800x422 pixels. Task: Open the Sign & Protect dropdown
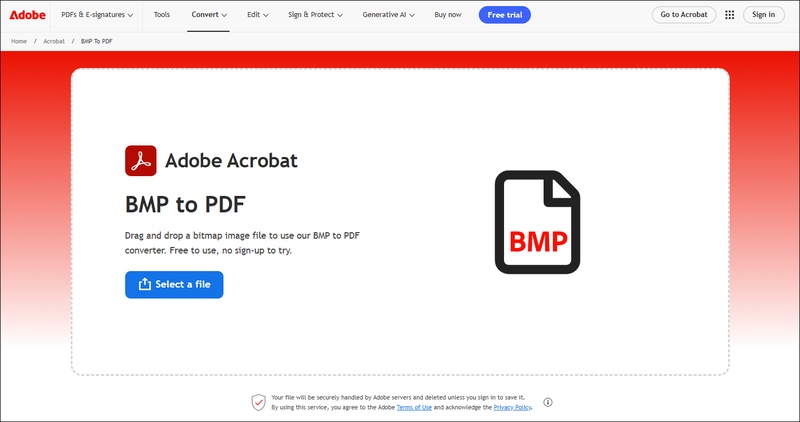tap(315, 15)
